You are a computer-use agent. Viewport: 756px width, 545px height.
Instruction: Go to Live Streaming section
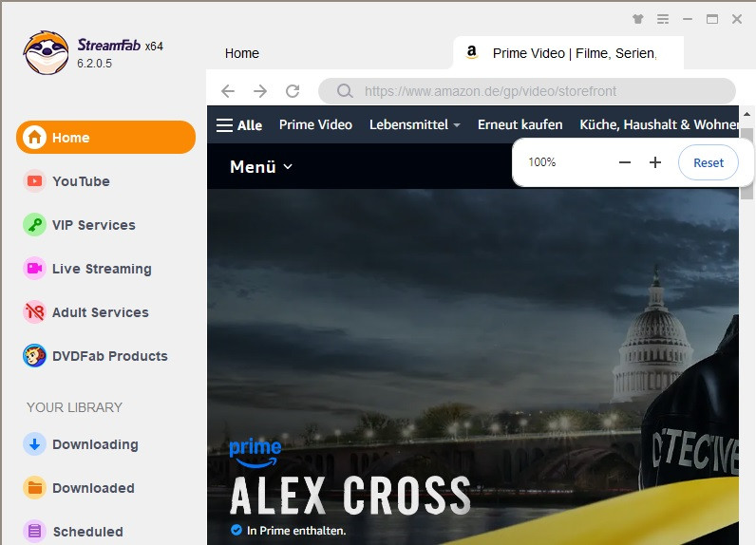pos(102,269)
